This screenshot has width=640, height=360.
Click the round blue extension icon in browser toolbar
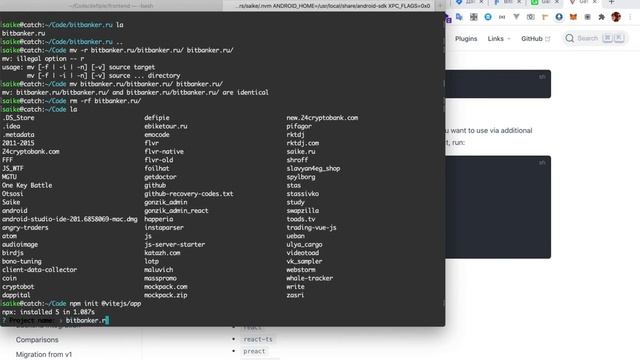[x=488, y=17]
